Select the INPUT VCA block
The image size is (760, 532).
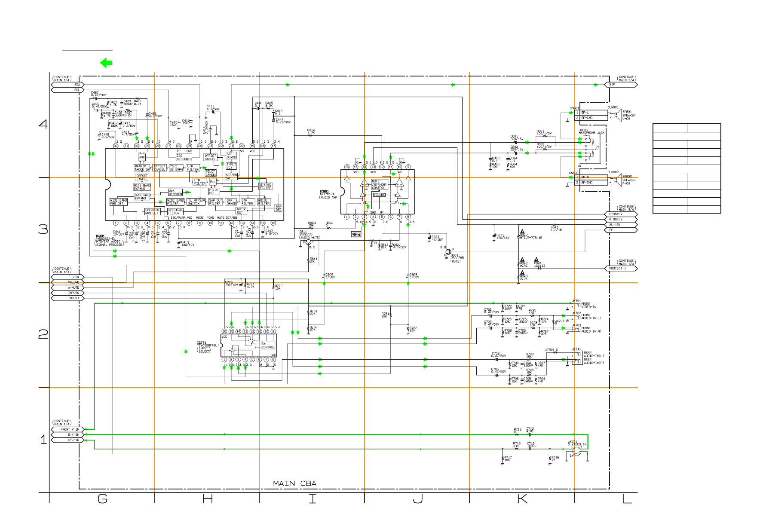(x=231, y=166)
